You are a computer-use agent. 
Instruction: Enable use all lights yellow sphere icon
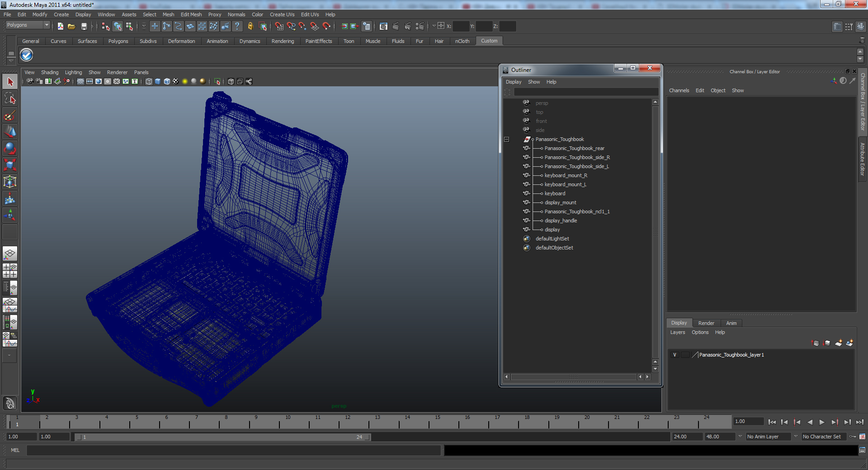point(185,81)
